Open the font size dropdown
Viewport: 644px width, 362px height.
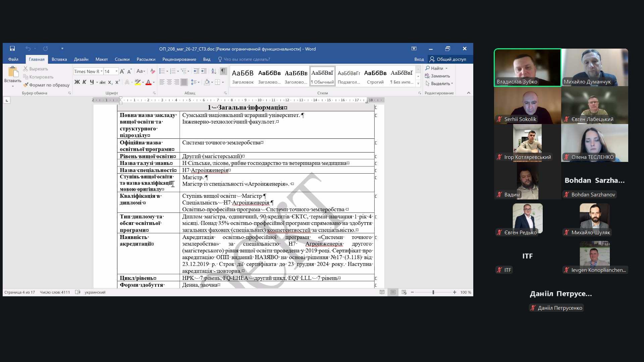click(x=116, y=71)
